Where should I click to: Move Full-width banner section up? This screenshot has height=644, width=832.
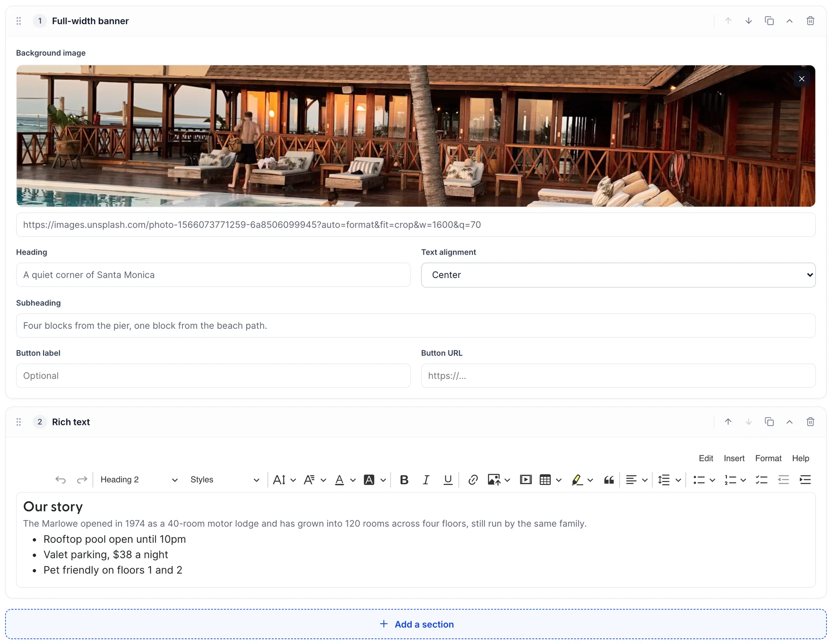728,21
